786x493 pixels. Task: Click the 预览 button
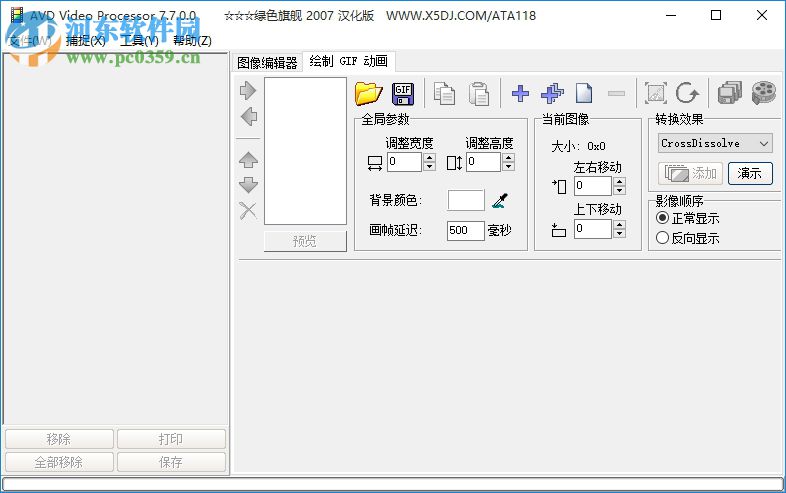pyautogui.click(x=305, y=241)
